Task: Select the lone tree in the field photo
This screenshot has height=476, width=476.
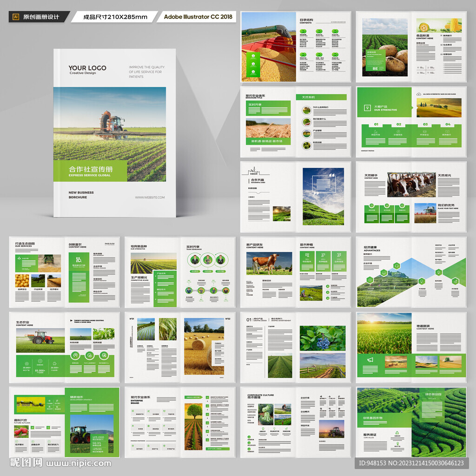Action: click(x=193, y=427)
